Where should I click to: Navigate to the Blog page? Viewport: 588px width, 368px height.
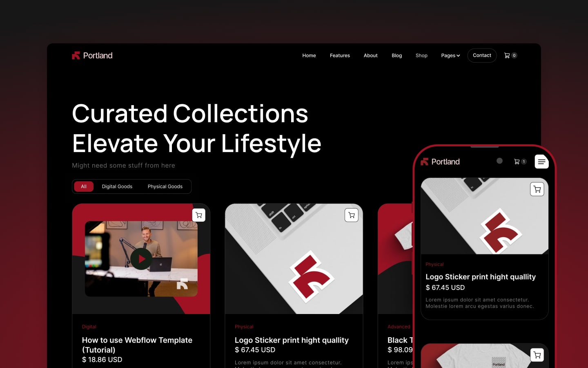[397, 56]
